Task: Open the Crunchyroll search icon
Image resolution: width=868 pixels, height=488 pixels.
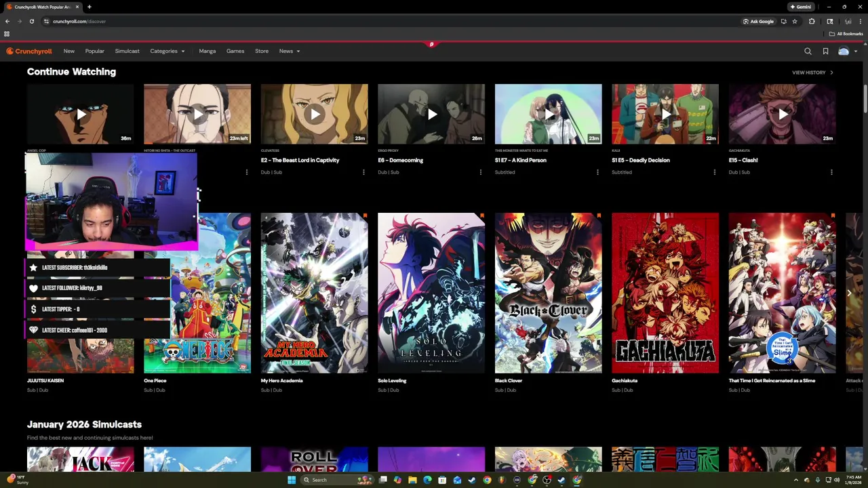Action: (808, 51)
